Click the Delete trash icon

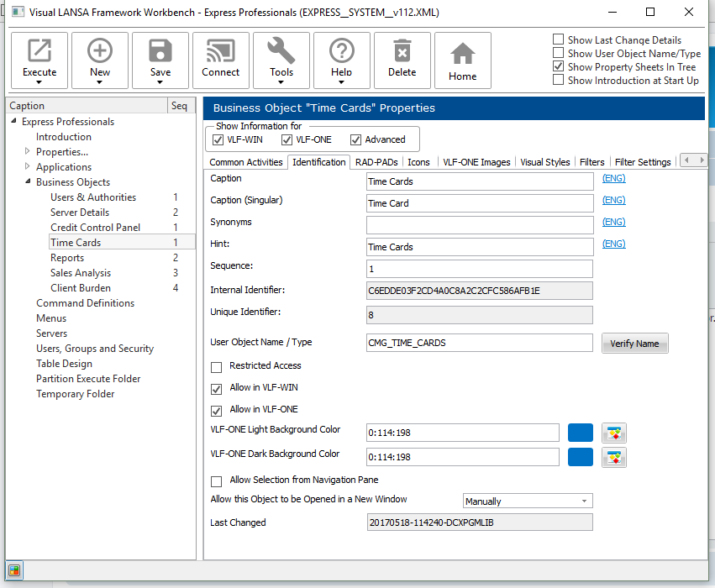coord(402,50)
